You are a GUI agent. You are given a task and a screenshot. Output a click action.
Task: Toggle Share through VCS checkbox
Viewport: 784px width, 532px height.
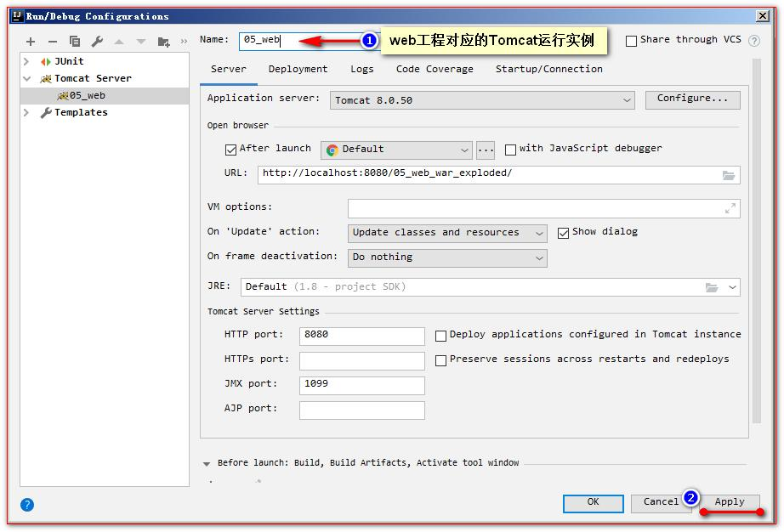click(632, 41)
